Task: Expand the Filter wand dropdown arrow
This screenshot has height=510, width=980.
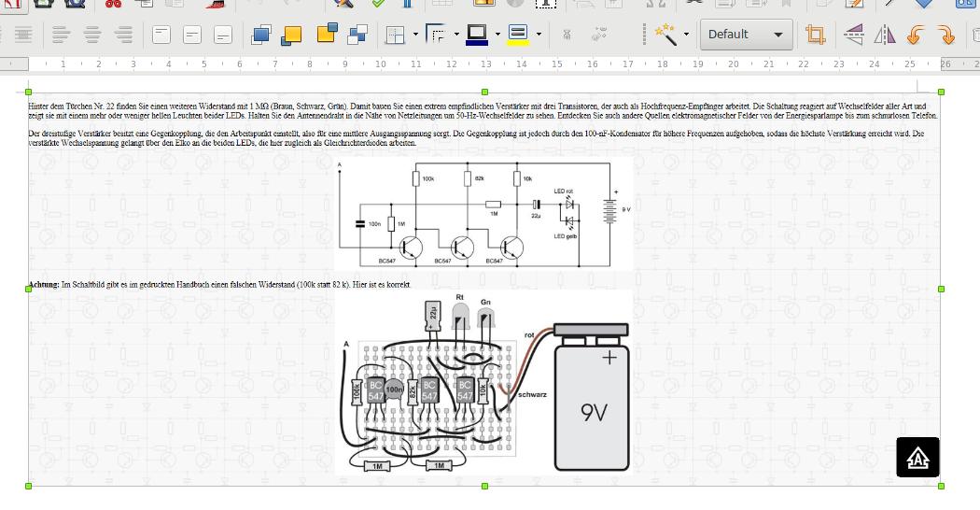Action: [686, 35]
